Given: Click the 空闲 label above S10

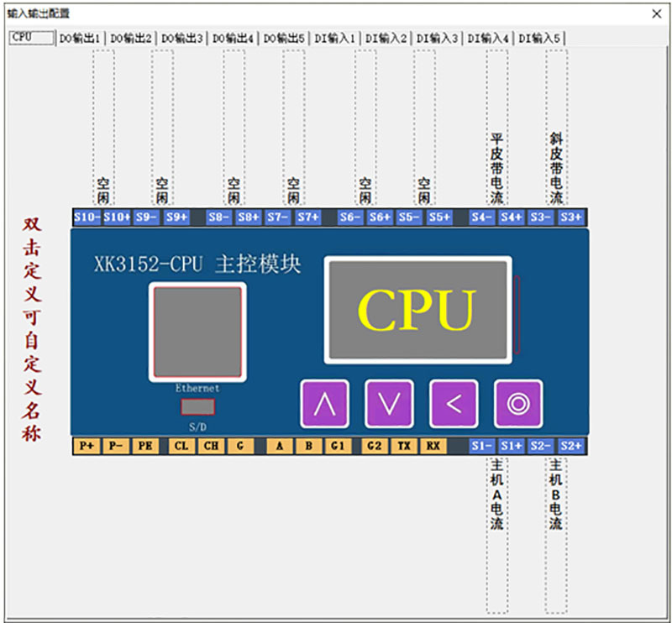Looking at the screenshot, I should (x=103, y=191).
